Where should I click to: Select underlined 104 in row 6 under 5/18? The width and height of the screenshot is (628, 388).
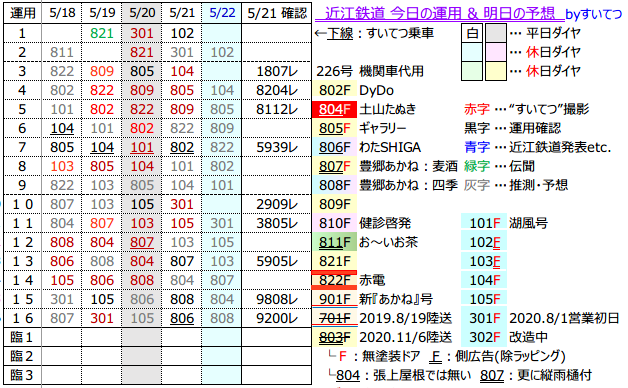tap(62, 128)
